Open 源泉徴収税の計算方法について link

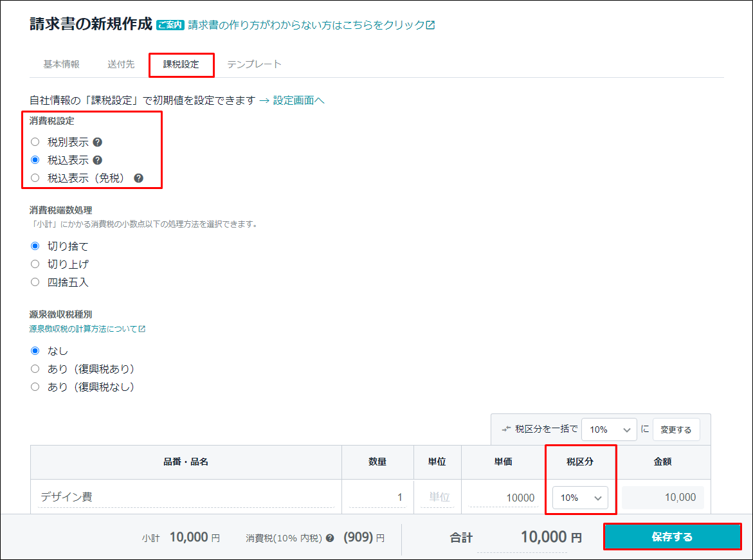point(87,329)
